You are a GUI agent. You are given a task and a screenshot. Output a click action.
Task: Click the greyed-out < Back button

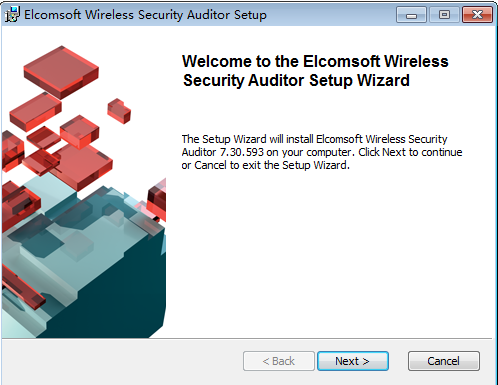pos(279,361)
